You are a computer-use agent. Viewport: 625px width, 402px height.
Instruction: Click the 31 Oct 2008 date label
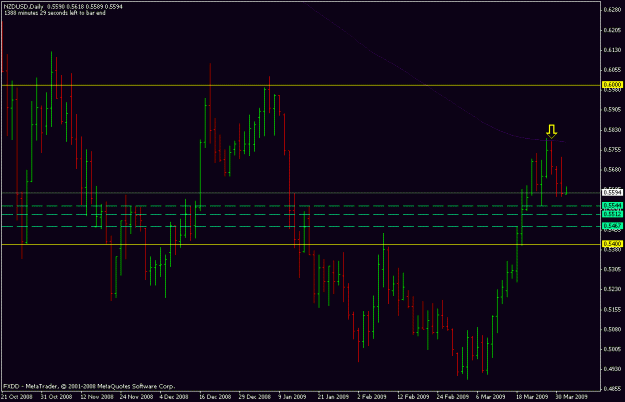(56, 397)
